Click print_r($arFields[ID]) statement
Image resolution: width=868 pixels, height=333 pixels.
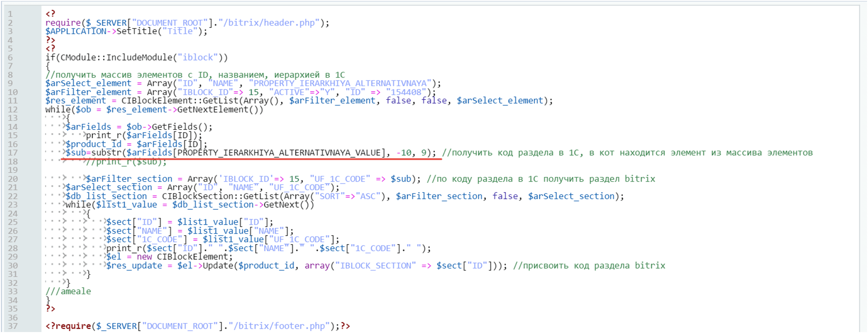click(x=144, y=135)
